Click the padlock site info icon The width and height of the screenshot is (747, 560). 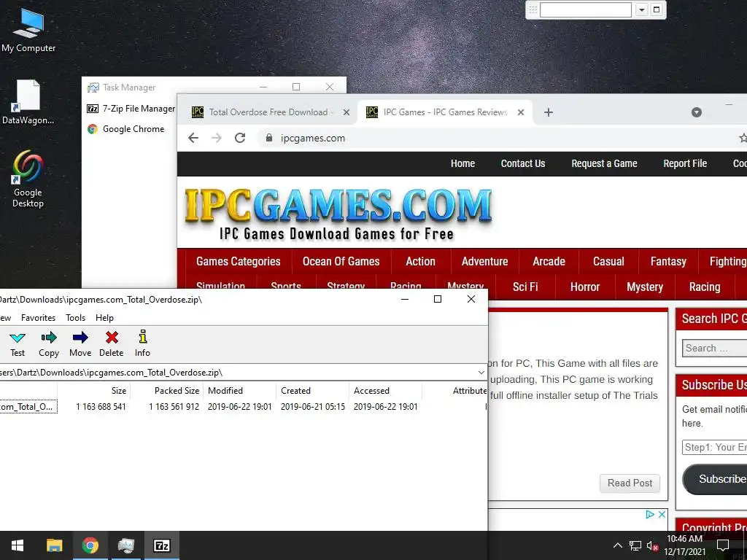(x=269, y=138)
